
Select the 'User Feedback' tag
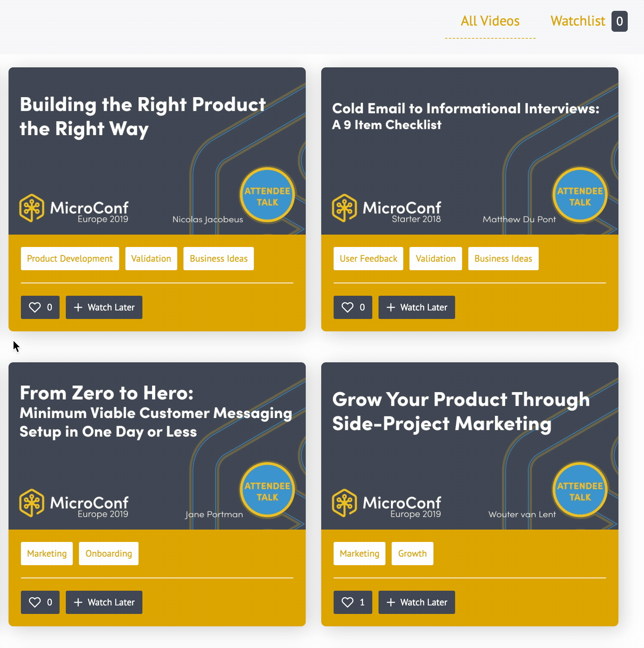click(368, 259)
